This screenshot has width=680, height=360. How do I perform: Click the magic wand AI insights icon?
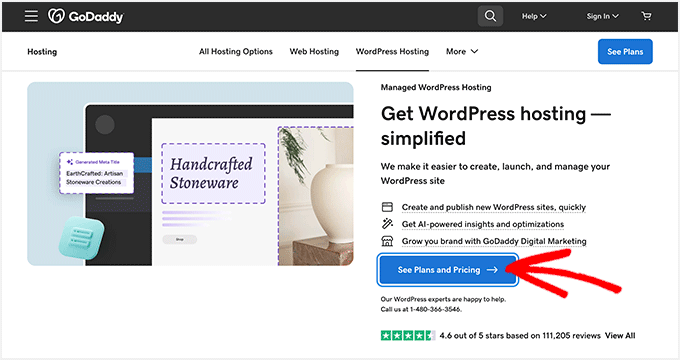(x=387, y=224)
